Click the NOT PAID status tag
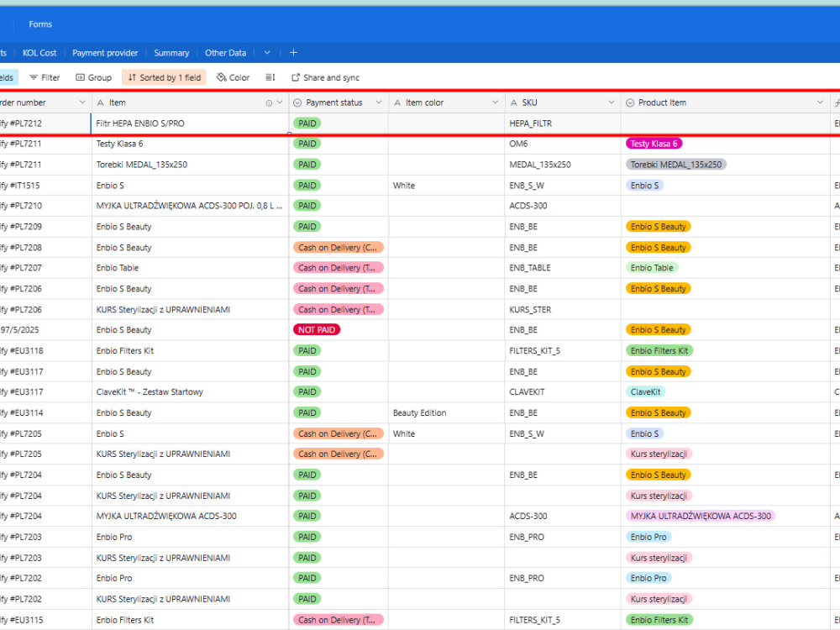This screenshot has width=840, height=630. pyautogui.click(x=317, y=330)
